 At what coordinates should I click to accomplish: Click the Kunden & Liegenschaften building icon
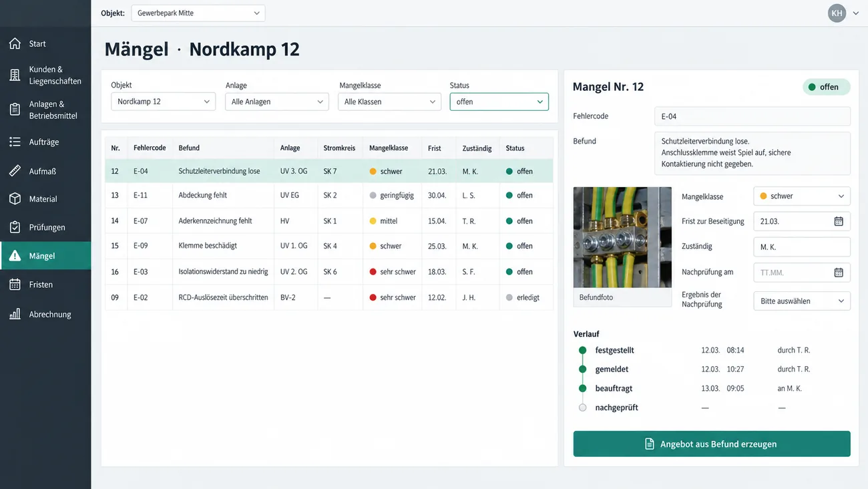(15, 75)
